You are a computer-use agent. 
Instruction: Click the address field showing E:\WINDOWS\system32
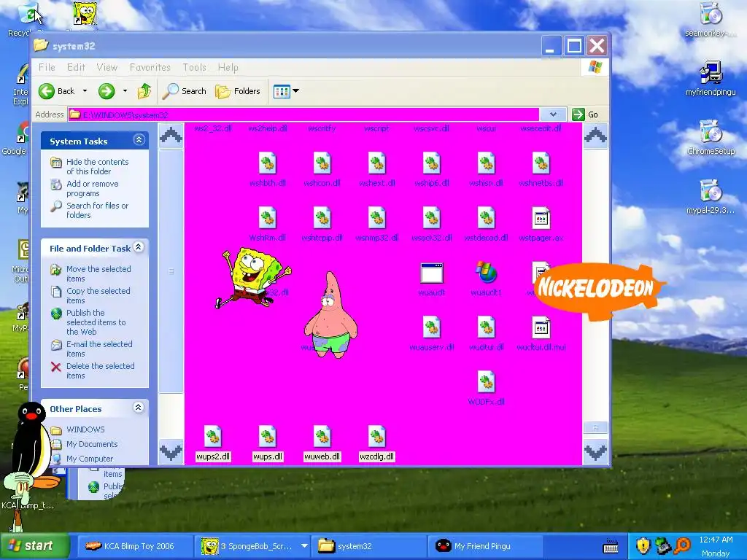pos(303,114)
